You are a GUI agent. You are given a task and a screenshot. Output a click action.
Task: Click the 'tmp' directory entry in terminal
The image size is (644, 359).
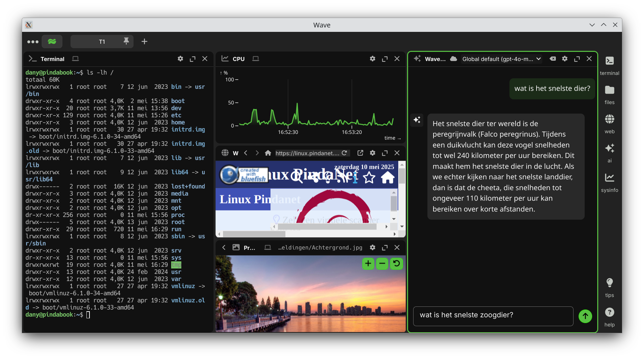click(x=176, y=265)
